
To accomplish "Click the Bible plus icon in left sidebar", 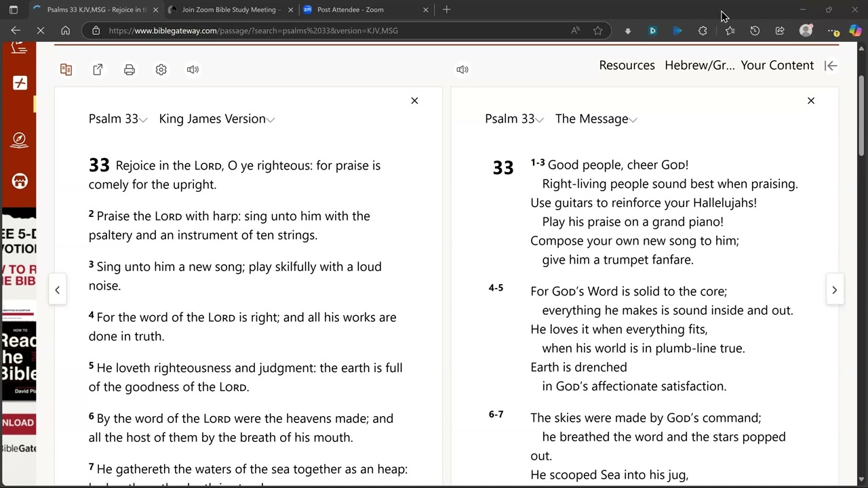I will 20,83.
